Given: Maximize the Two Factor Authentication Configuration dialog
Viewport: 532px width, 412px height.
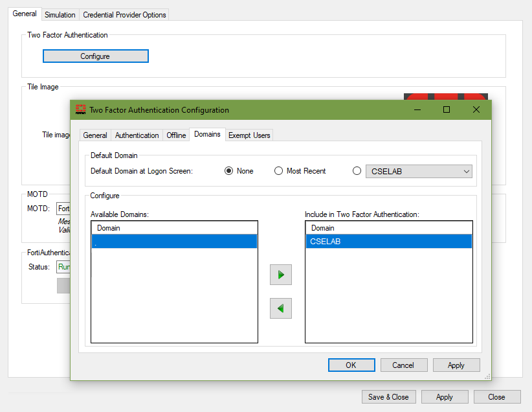Looking at the screenshot, I should (446, 109).
